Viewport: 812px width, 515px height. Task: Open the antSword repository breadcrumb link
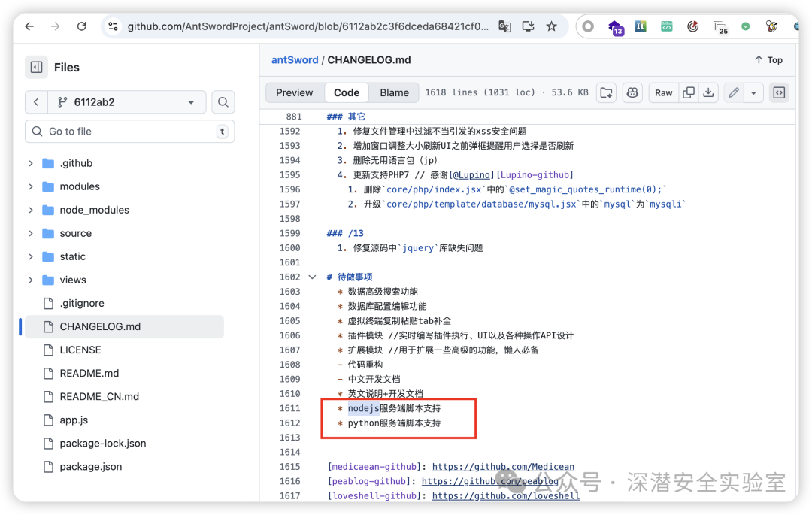coord(294,59)
